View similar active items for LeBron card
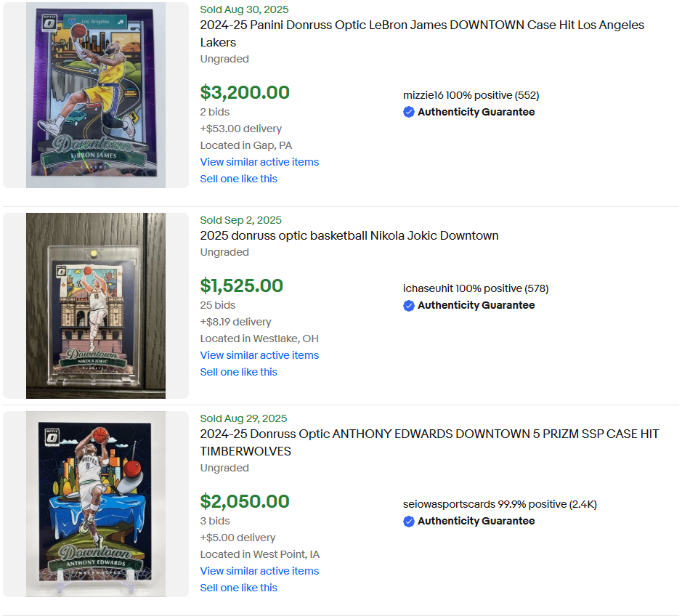The width and height of the screenshot is (690, 616). [x=259, y=162]
